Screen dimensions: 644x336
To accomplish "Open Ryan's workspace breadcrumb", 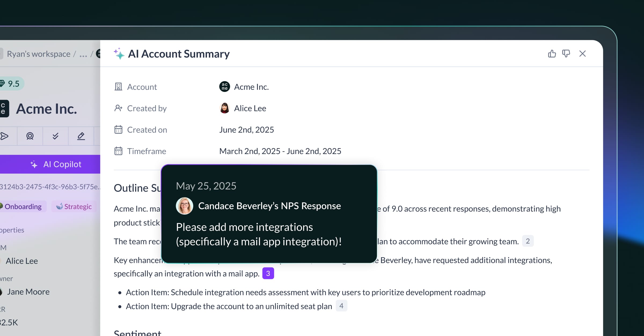I will tap(38, 54).
